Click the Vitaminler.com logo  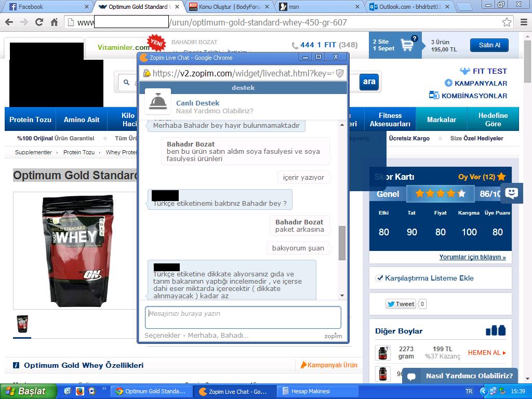click(x=123, y=47)
